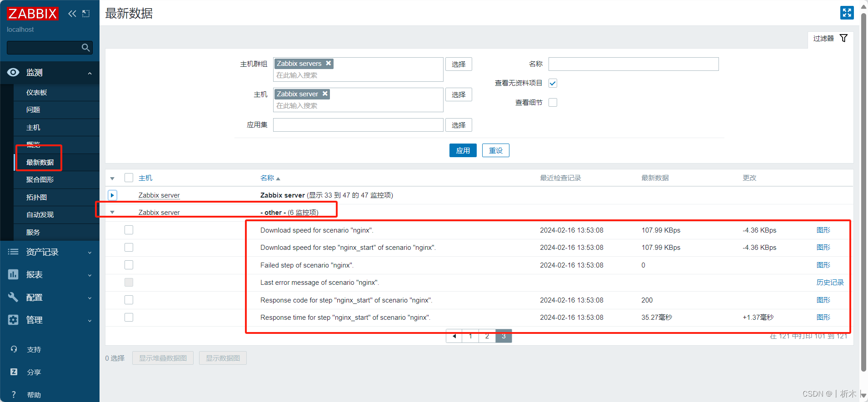Expand the 配置 menu section

click(x=90, y=298)
